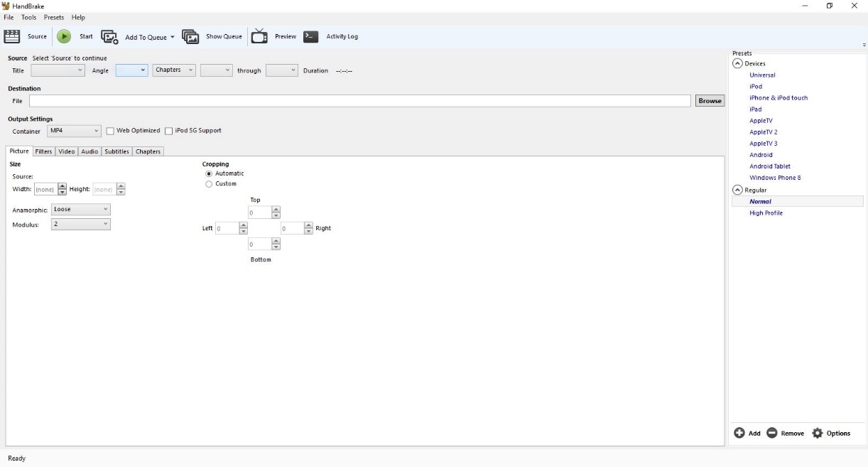Select the Android Tablet preset

[770, 166]
